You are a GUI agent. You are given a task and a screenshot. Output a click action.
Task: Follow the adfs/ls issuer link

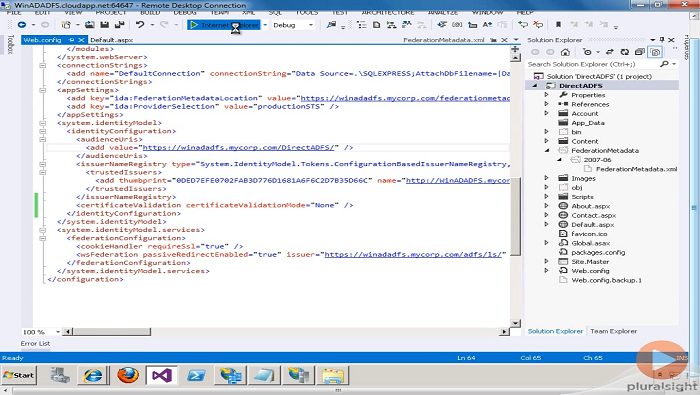413,254
